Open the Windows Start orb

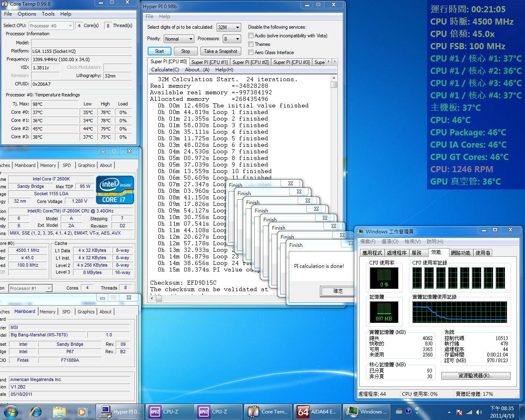pos(10,411)
